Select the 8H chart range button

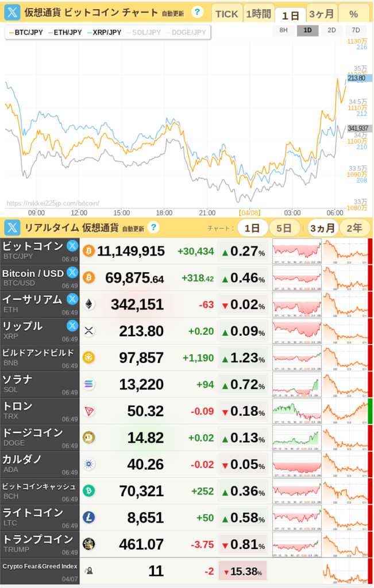point(283,30)
